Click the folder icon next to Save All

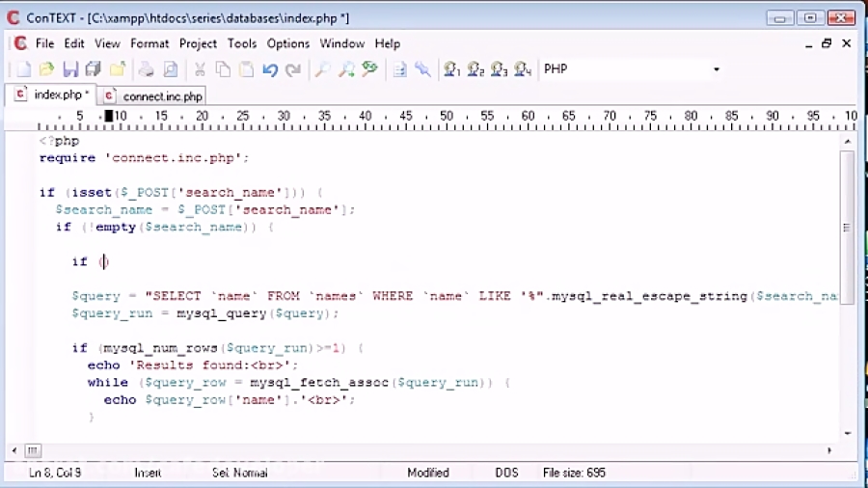[118, 69]
